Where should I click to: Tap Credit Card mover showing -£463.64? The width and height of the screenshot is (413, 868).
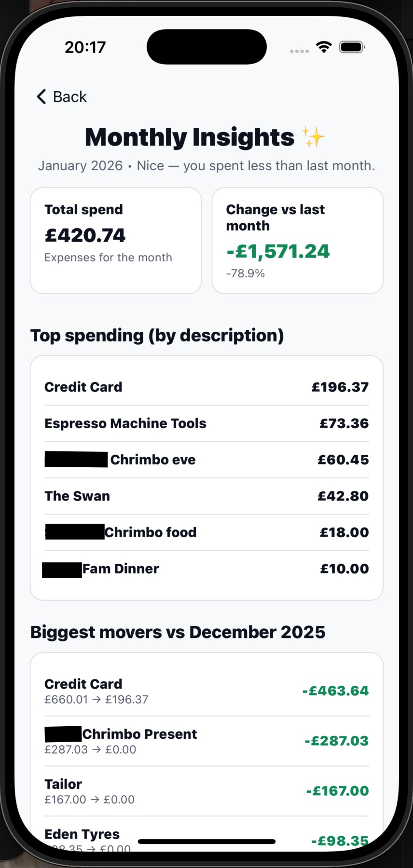[x=206, y=691]
